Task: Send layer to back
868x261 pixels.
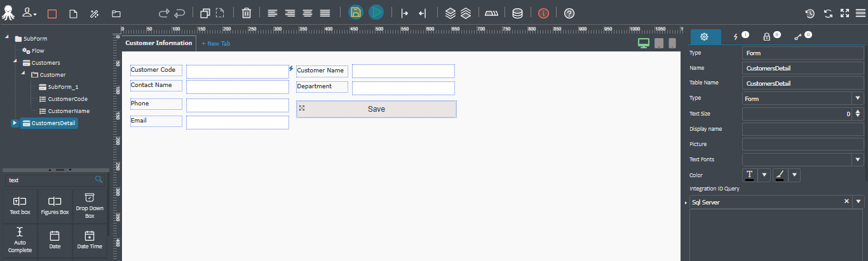Action: [x=465, y=13]
